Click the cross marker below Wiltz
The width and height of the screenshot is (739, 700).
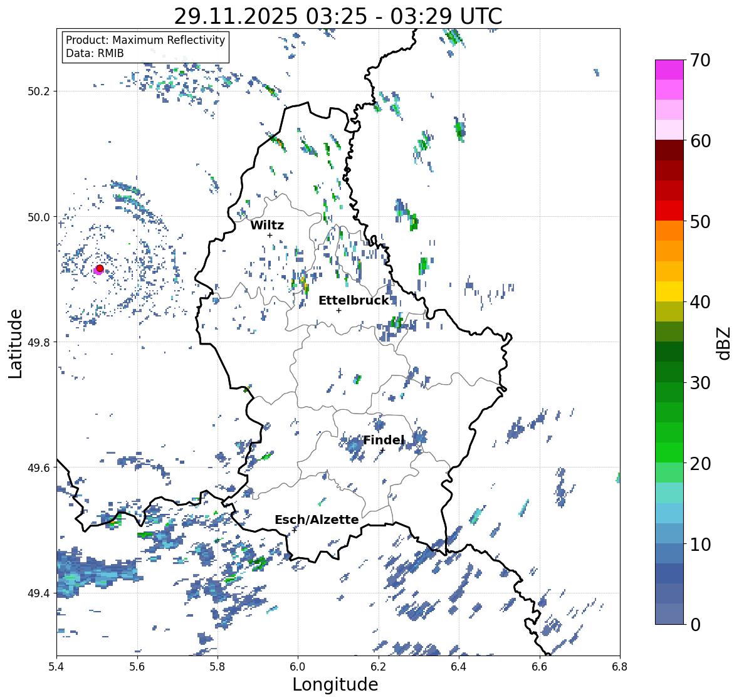(270, 236)
